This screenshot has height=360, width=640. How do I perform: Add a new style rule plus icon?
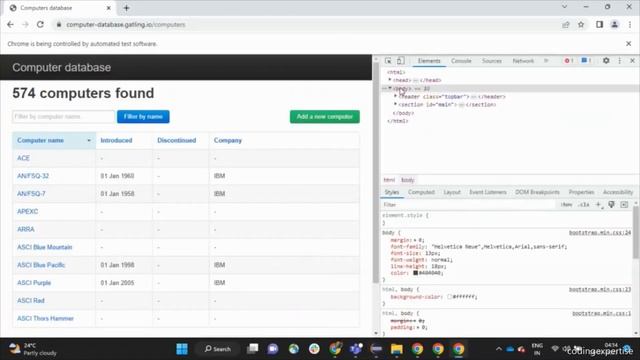(598, 204)
